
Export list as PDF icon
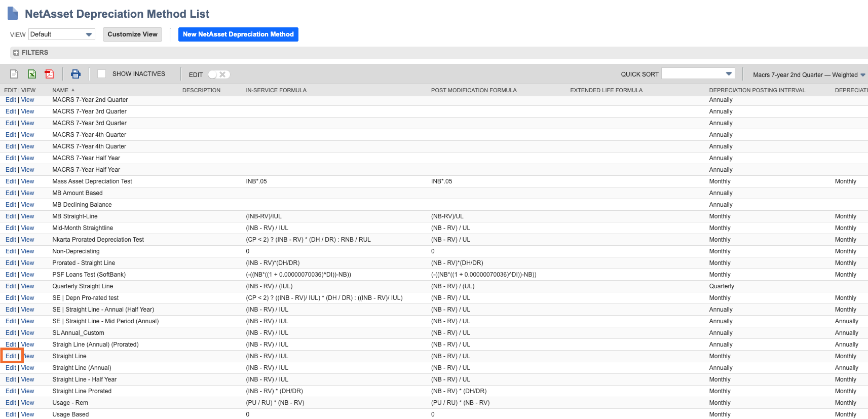(49, 74)
